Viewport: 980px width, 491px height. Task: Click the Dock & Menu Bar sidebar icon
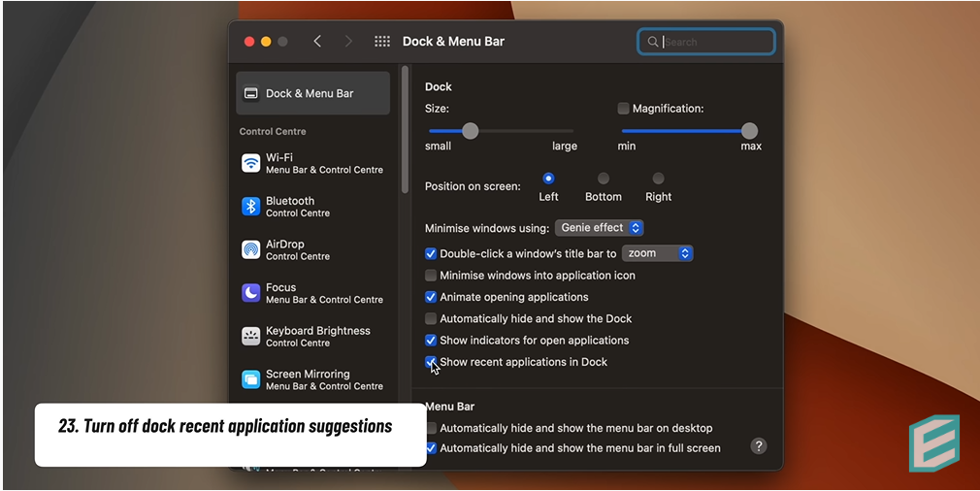tap(250, 93)
